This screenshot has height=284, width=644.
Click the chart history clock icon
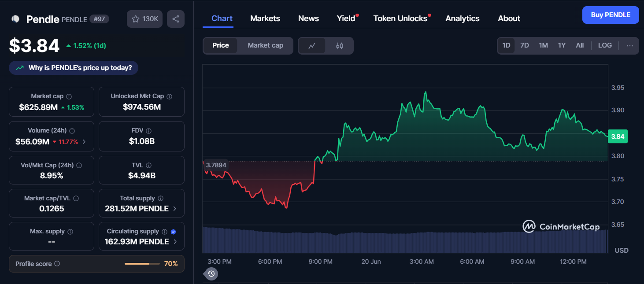coord(211,274)
